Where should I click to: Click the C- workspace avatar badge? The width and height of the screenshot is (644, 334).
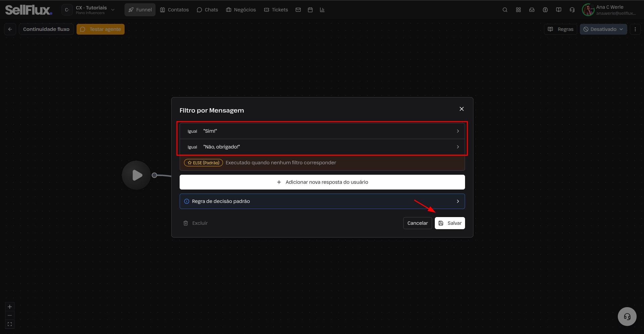[67, 10]
